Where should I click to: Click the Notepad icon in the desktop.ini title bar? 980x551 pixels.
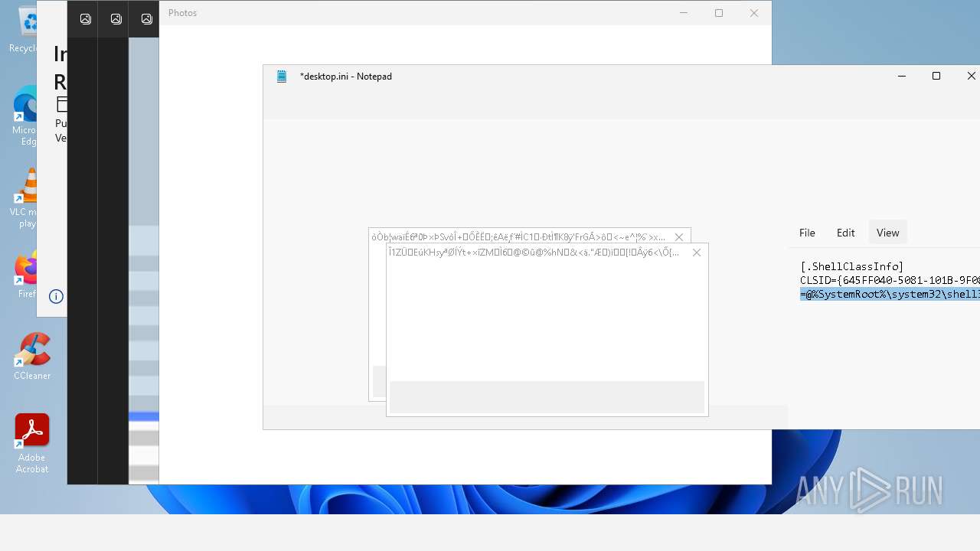click(282, 76)
